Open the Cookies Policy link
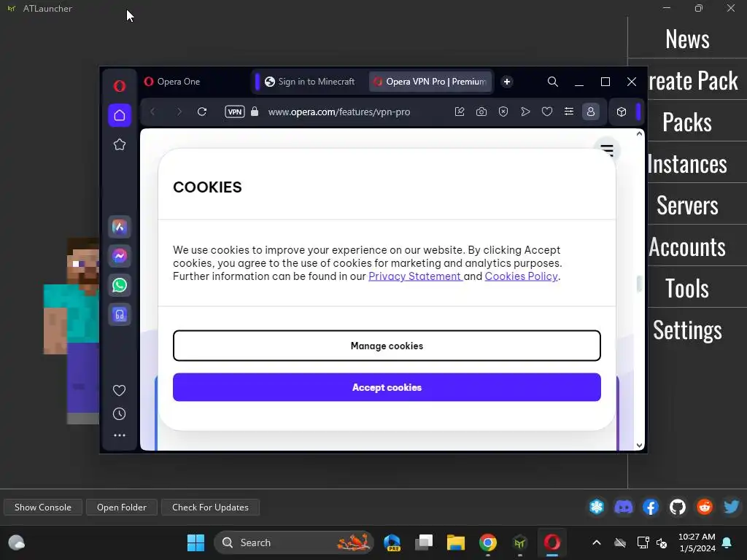 coord(521,276)
